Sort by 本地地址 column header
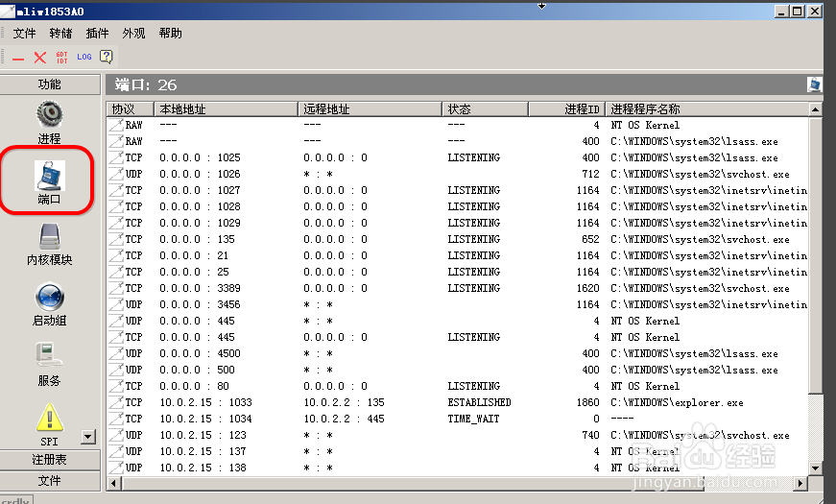The image size is (836, 504). tap(226, 108)
